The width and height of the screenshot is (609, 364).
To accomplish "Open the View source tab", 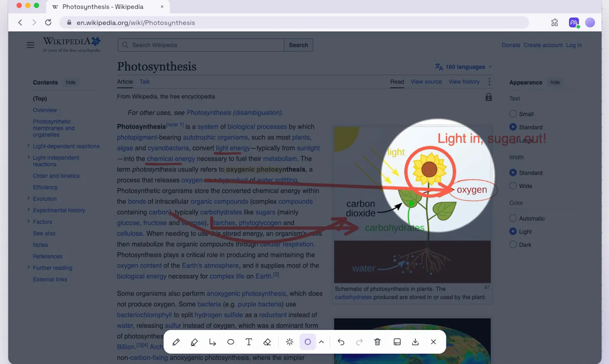I will tap(426, 82).
